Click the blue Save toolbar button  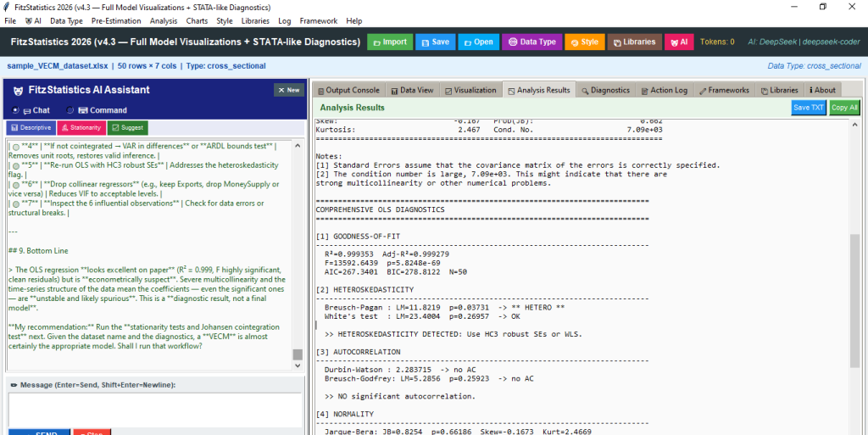click(435, 42)
